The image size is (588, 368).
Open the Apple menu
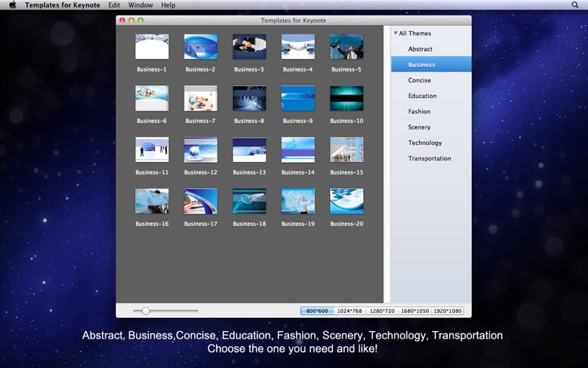tap(12, 5)
